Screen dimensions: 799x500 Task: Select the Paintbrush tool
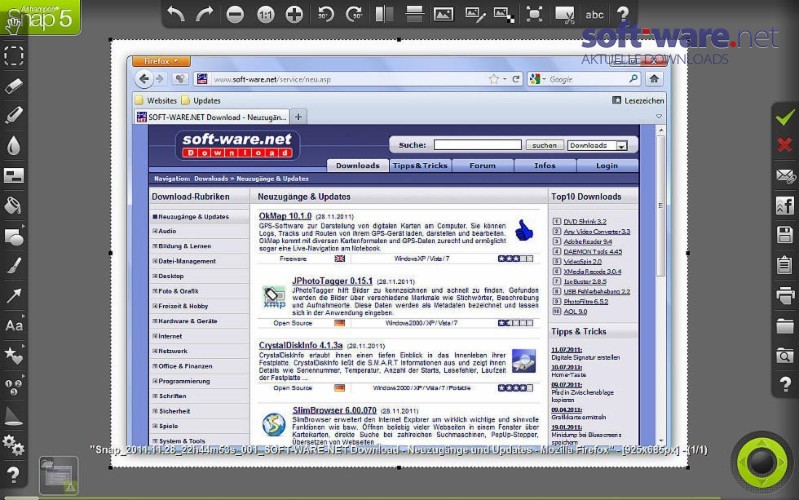pos(14,266)
